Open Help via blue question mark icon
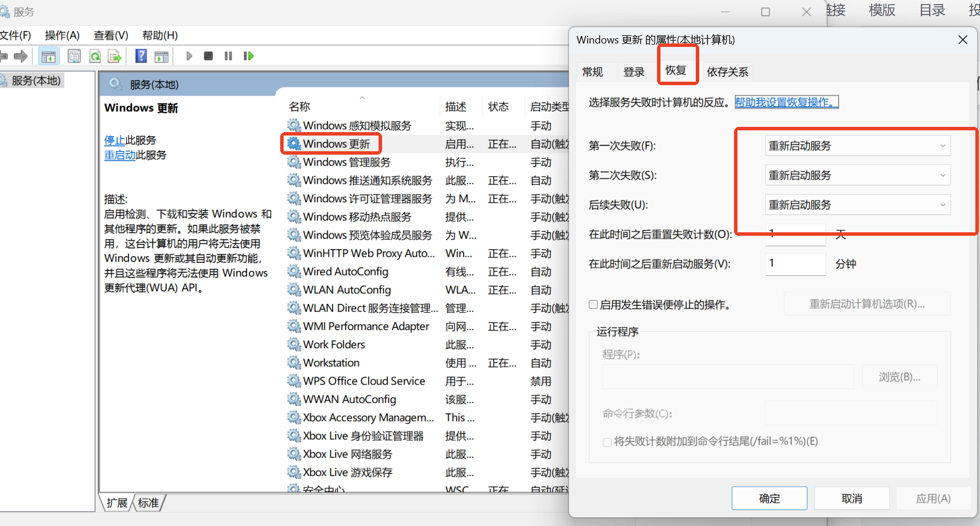Viewport: 980px width, 526px height. (x=141, y=56)
